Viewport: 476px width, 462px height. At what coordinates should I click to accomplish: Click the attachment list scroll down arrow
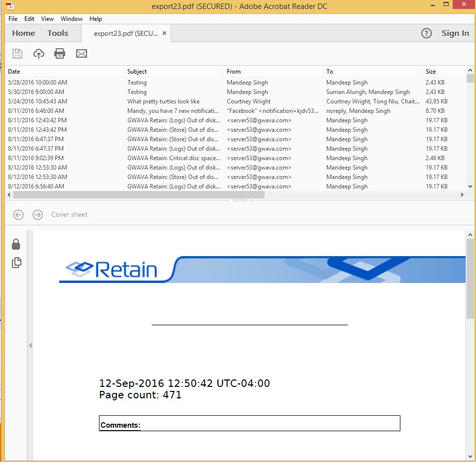470,186
